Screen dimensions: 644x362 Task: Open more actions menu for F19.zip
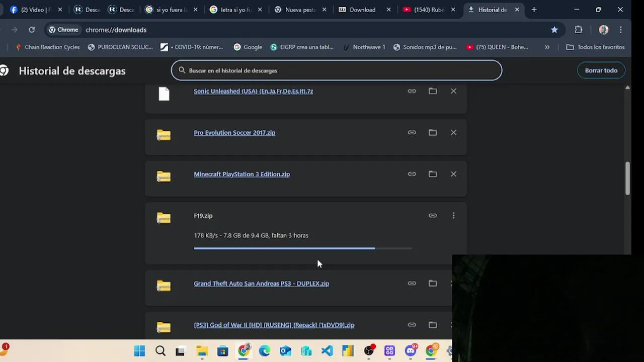coord(453,216)
